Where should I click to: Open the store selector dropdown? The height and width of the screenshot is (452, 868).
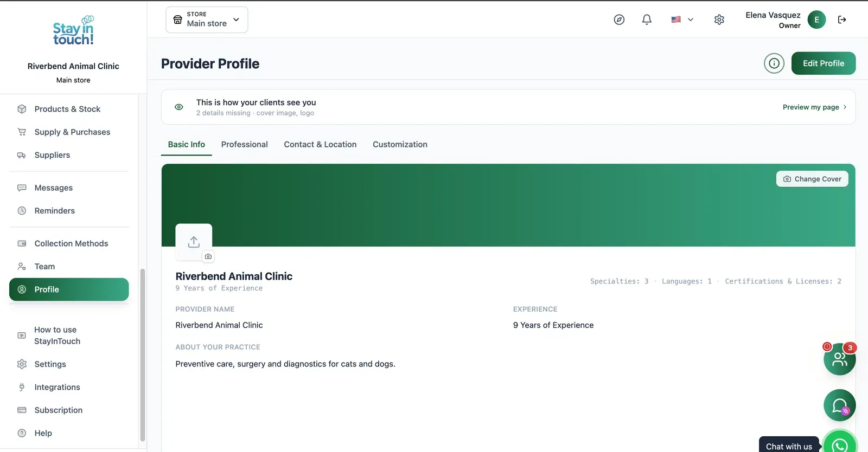point(207,20)
